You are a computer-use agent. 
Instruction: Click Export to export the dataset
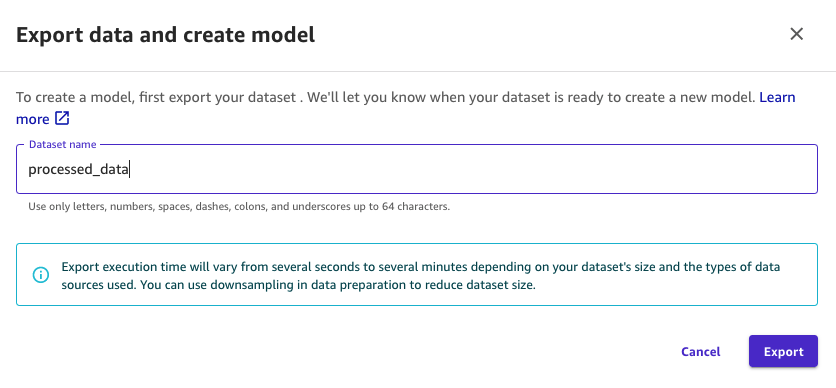[783, 351]
